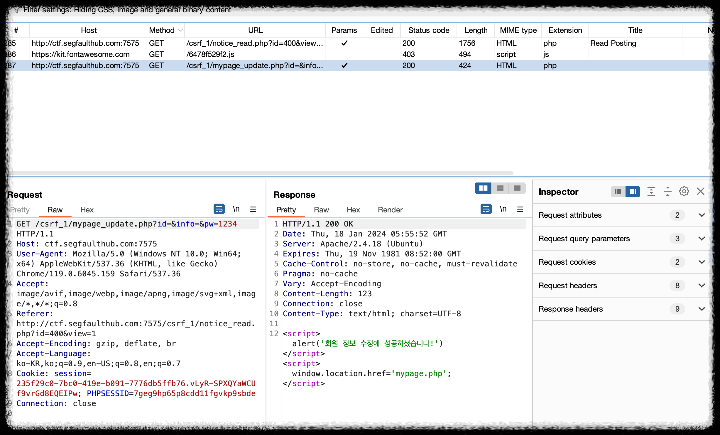Select side-by-side request/response layout
Viewport: 720px width, 435px height.
[x=483, y=188]
